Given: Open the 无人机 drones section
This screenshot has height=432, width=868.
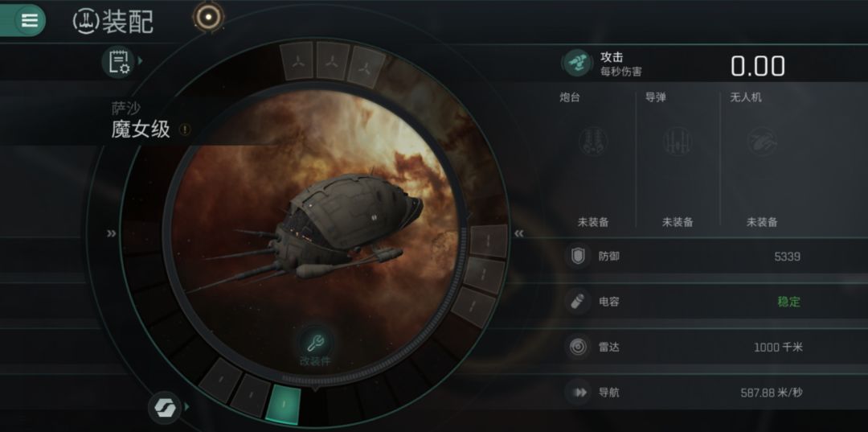Looking at the screenshot, I should tap(762, 159).
